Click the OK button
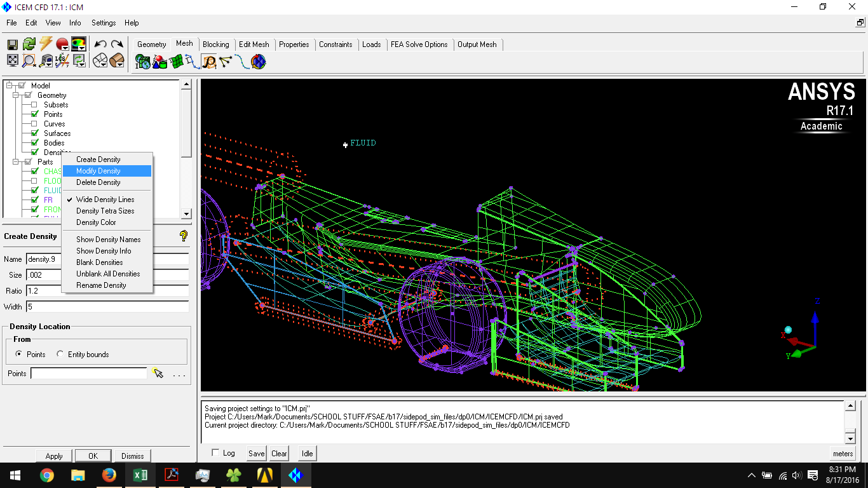This screenshot has width=868, height=488. tap(93, 456)
